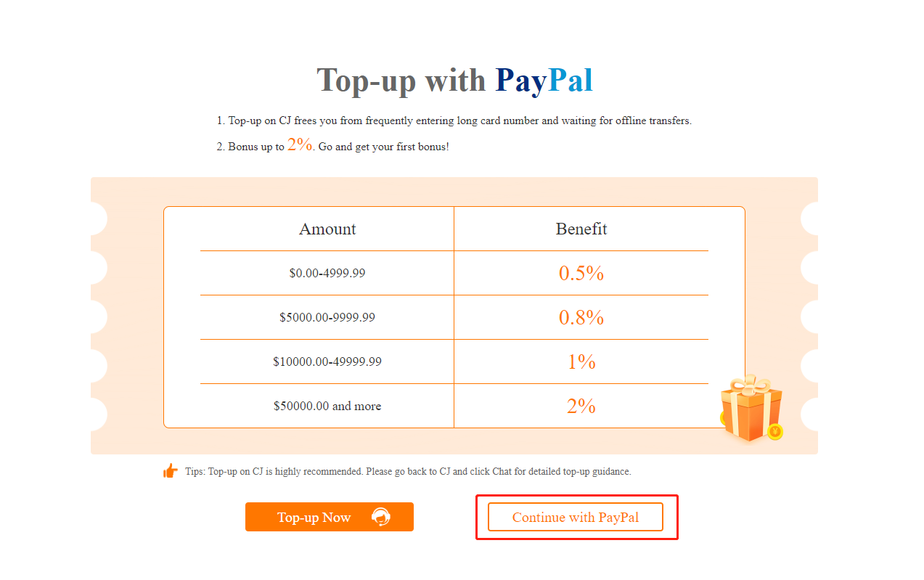Click the thumbs-up tips icon

click(x=171, y=471)
